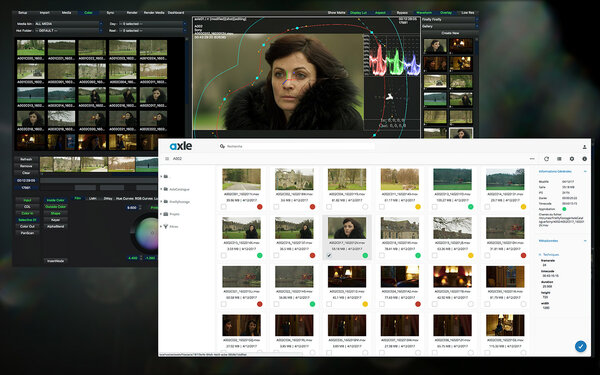Expand the AxleCatalogue folder in sidebar
The height and width of the screenshot is (375, 600).
tap(161, 189)
